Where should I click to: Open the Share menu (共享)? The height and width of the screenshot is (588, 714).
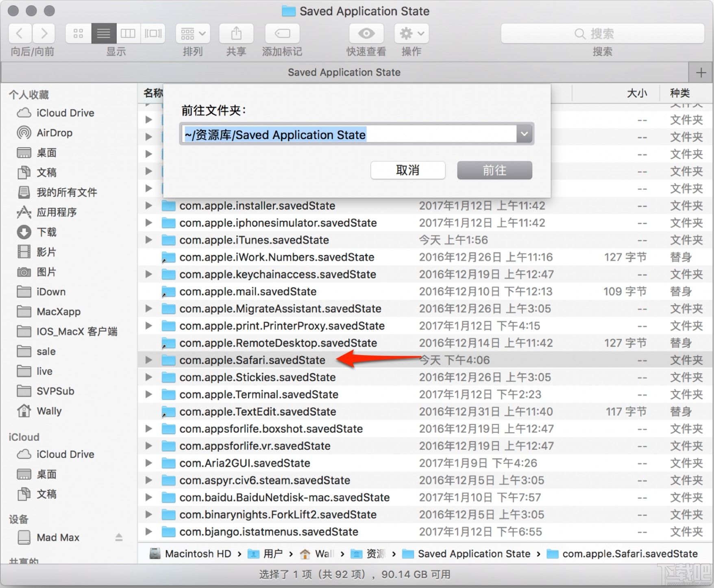(x=236, y=33)
